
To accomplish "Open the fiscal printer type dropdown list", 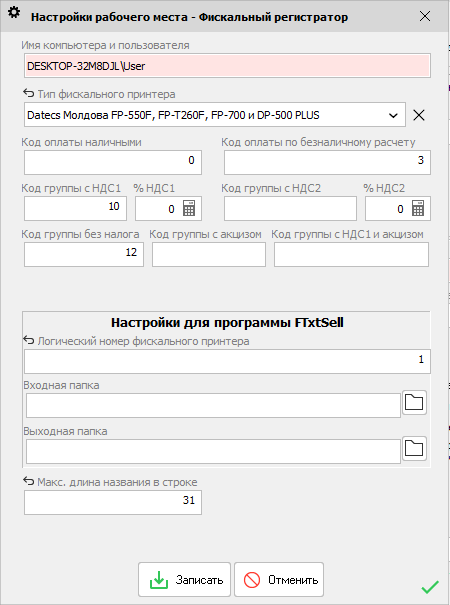I will pyautogui.click(x=393, y=115).
